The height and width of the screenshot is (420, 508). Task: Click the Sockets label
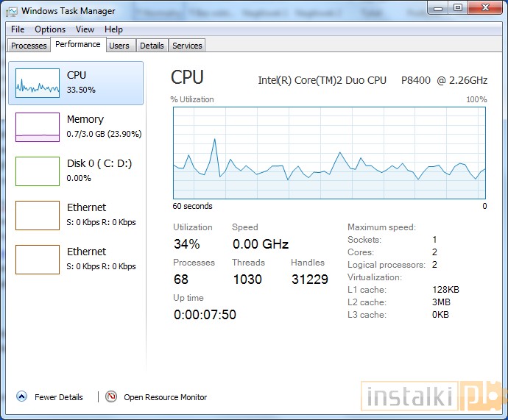pos(364,240)
